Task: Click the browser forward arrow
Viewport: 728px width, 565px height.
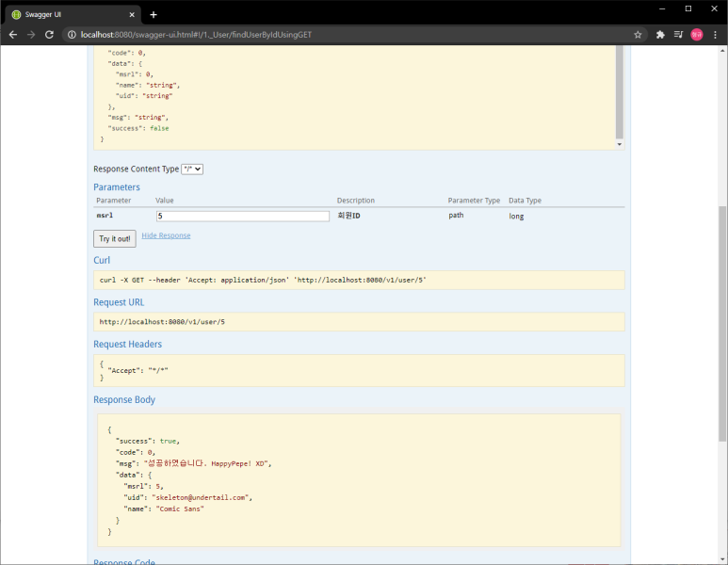Action: [x=31, y=35]
